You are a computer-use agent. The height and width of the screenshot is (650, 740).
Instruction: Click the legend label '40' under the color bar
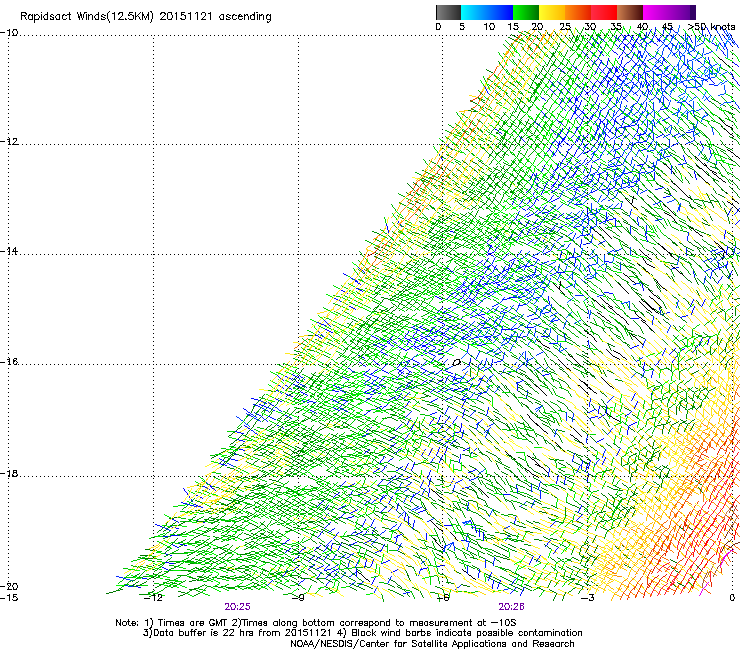[642, 27]
